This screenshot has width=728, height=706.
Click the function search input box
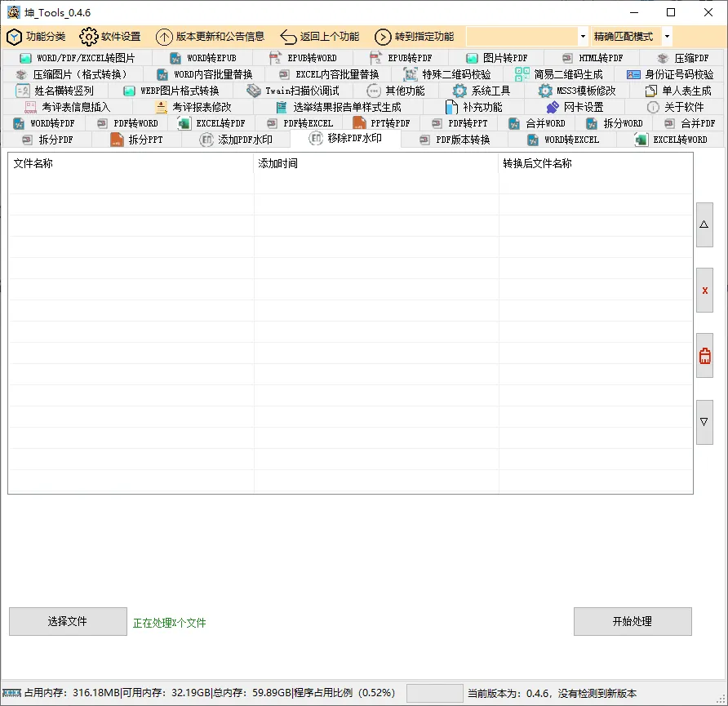pyautogui.click(x=522, y=37)
